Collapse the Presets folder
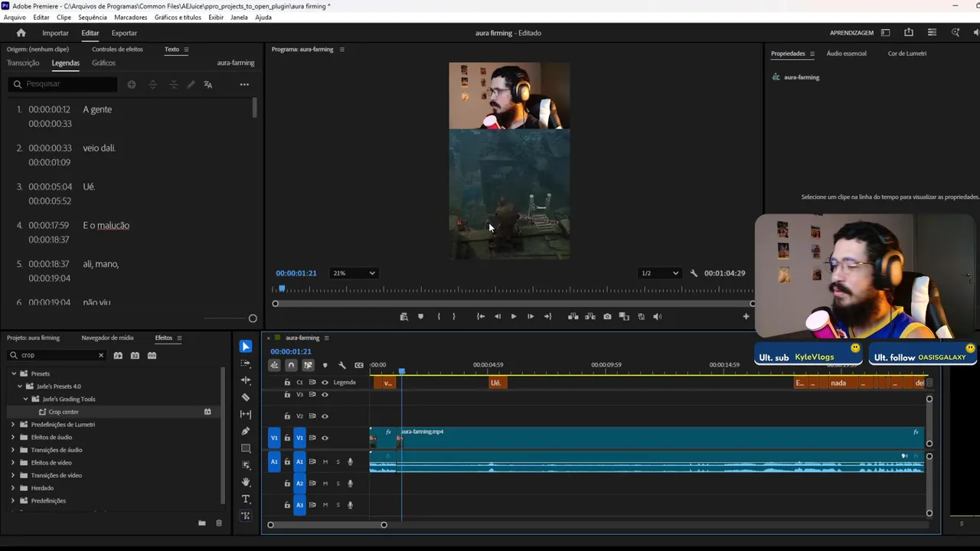 [x=13, y=373]
